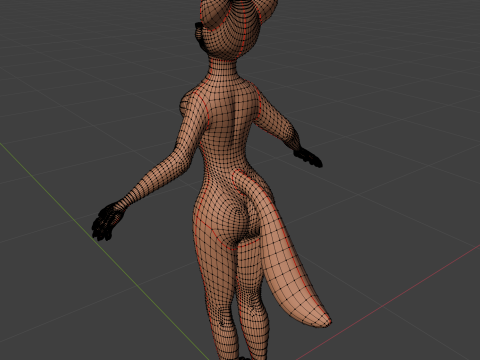480x360 pixels.
Task: Click the character's upper back between shoulders
Action: click(230, 100)
